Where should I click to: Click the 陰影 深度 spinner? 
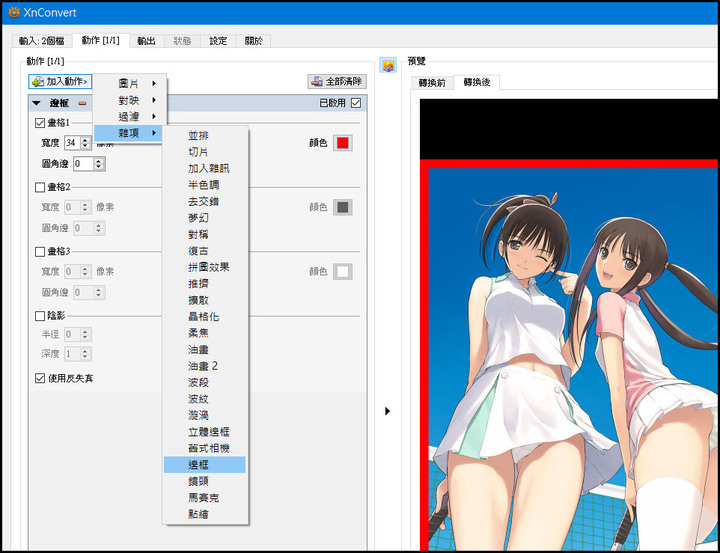(85, 354)
